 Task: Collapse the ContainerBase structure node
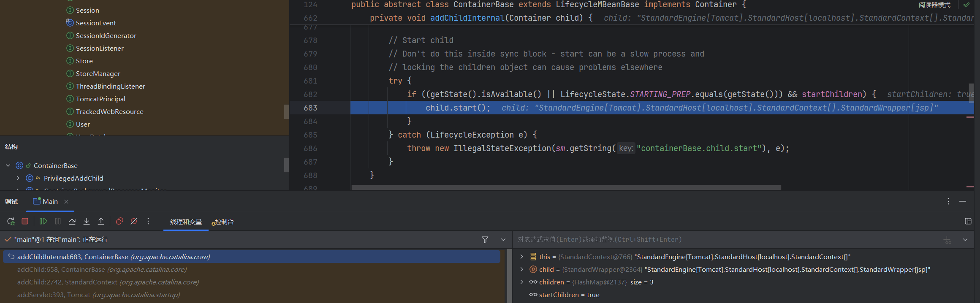(x=8, y=165)
